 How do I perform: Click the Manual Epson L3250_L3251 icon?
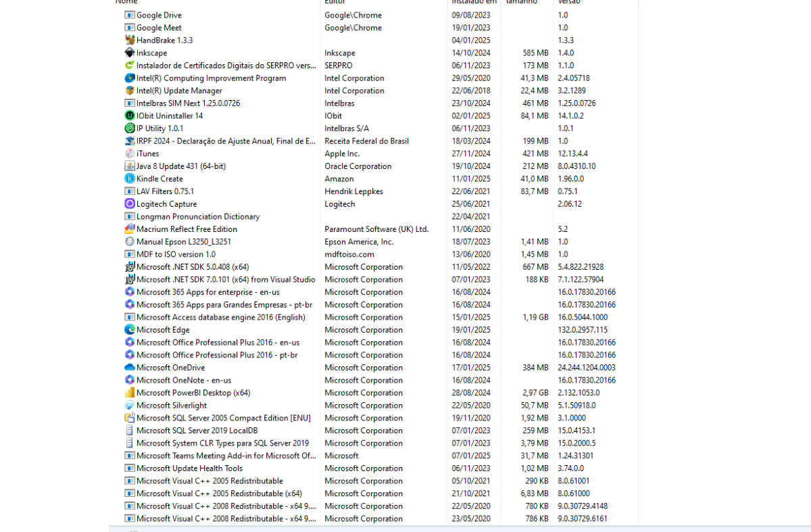130,241
